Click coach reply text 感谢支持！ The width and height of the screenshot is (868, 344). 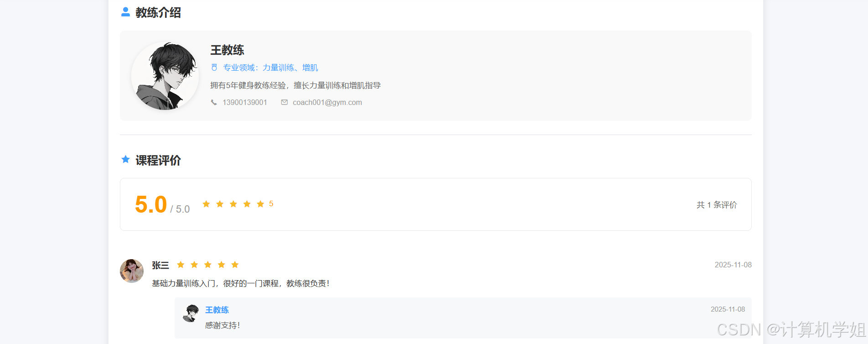(222, 325)
